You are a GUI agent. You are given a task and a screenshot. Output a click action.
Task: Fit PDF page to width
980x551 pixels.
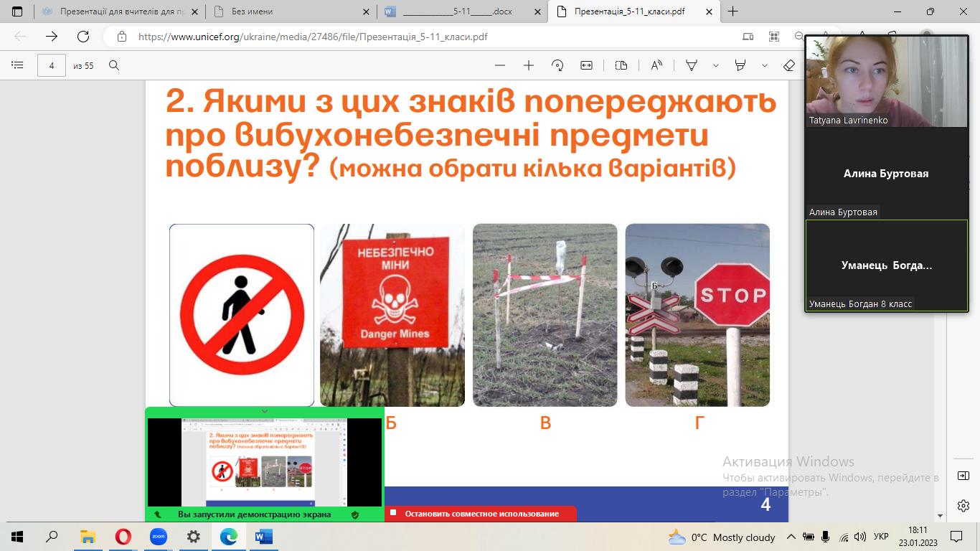click(586, 65)
